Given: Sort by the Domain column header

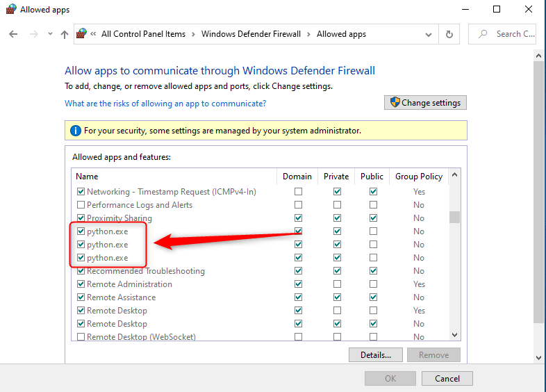Looking at the screenshot, I should [x=297, y=177].
